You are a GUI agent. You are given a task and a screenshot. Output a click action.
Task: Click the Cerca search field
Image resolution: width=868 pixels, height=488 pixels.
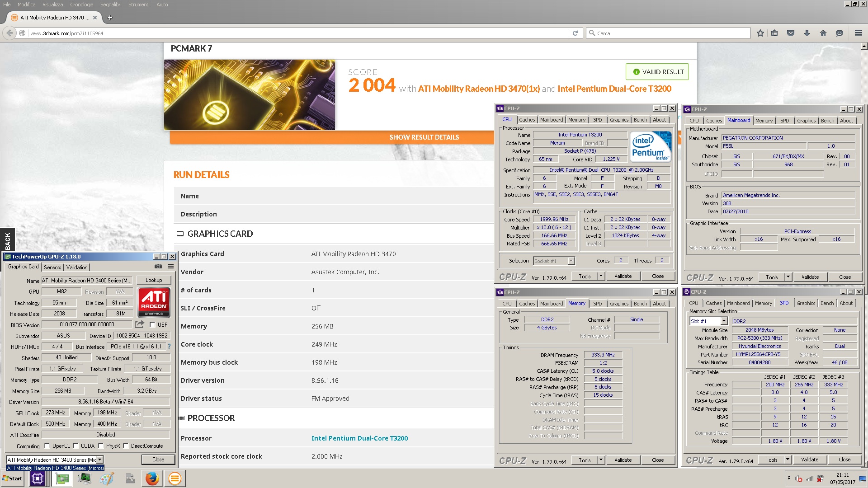coord(669,33)
